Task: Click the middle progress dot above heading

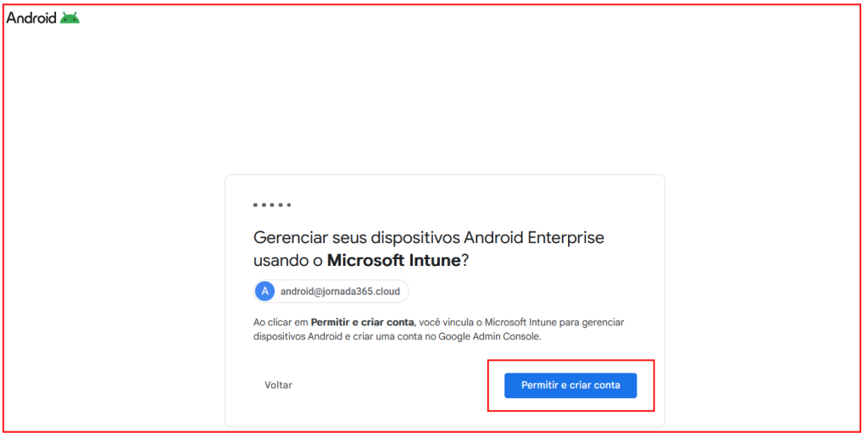Action: (x=272, y=205)
